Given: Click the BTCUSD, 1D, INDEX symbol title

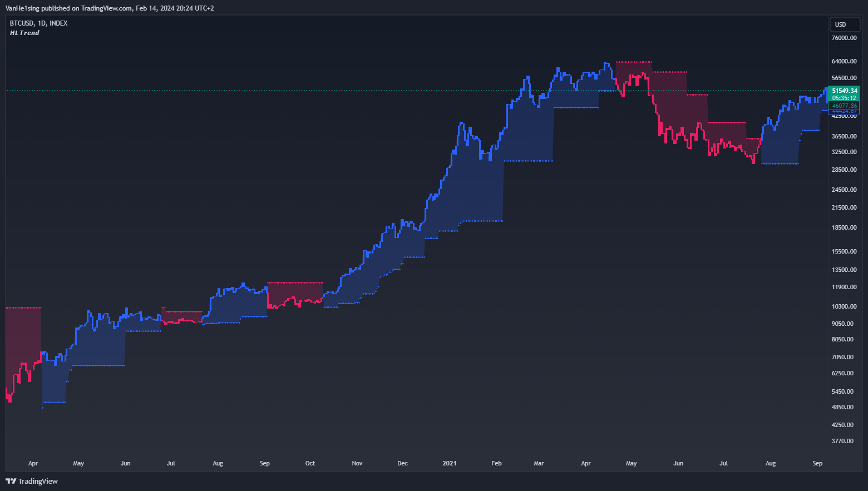Looking at the screenshot, I should (39, 23).
